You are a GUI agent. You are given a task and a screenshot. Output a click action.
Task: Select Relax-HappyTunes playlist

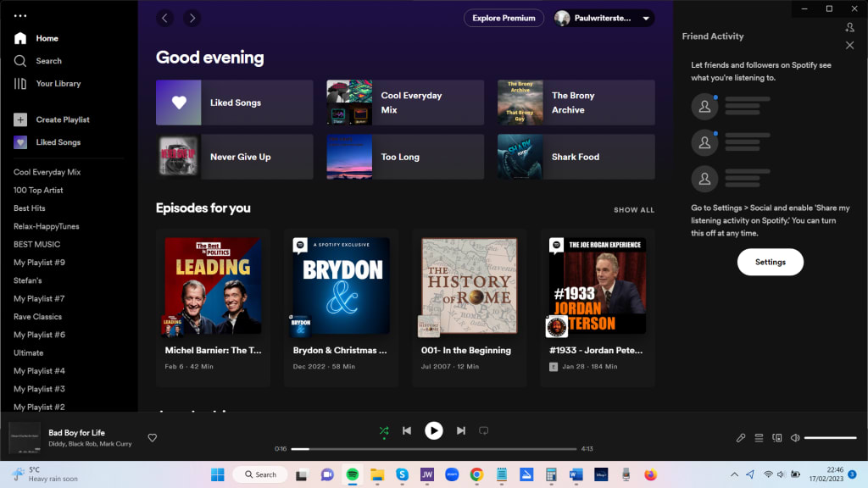[47, 226]
